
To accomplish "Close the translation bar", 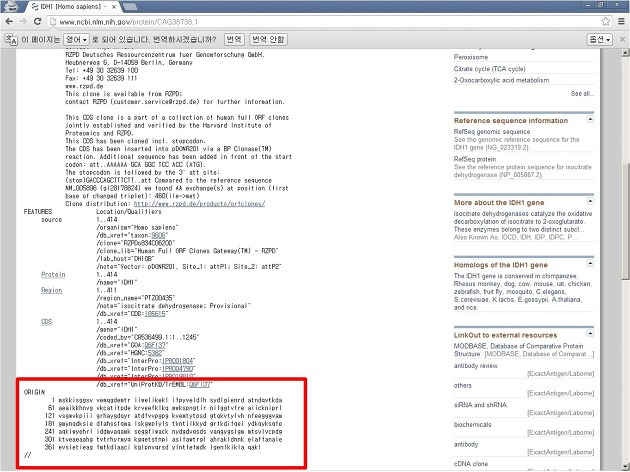I will (x=622, y=39).
